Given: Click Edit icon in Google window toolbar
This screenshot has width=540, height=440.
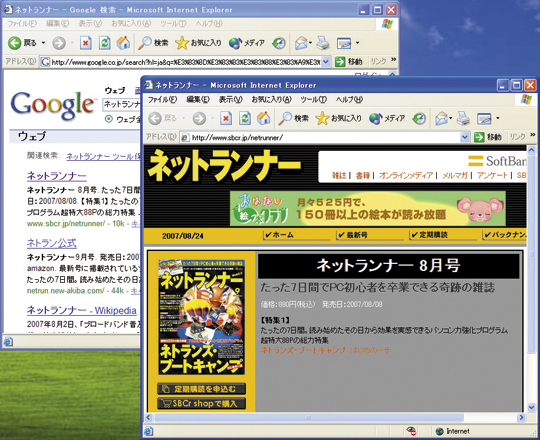Looking at the screenshot, I should (x=343, y=43).
